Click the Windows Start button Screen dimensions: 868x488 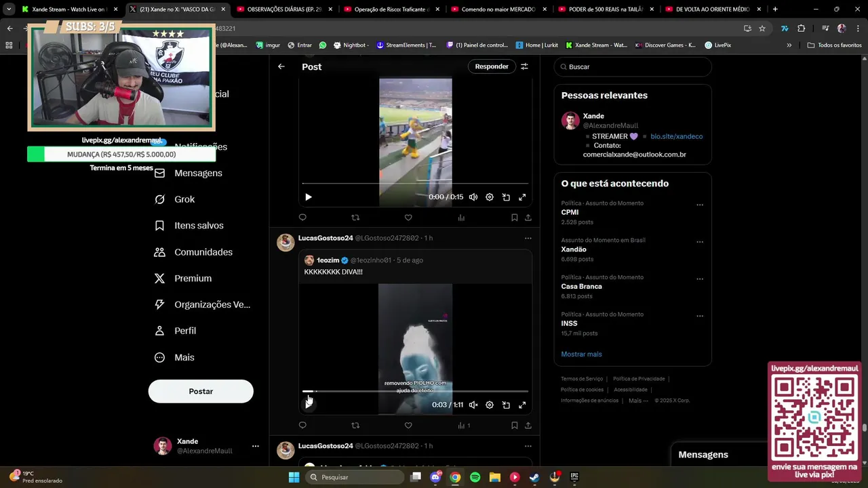pyautogui.click(x=294, y=477)
